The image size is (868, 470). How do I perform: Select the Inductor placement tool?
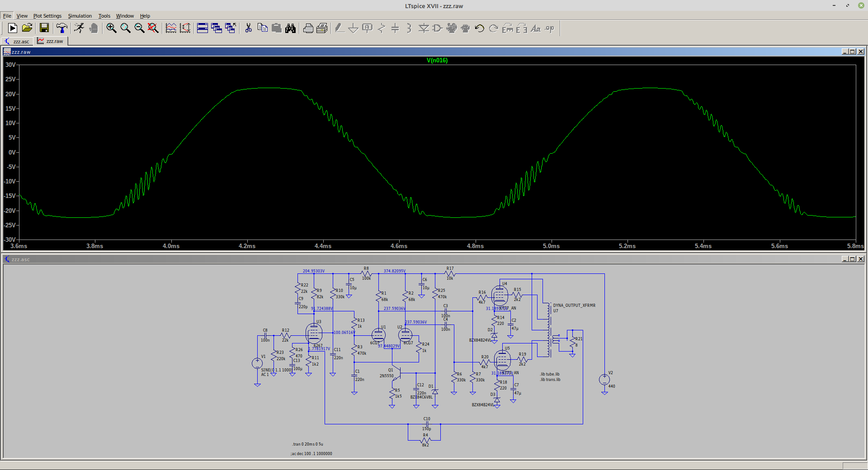click(x=409, y=28)
